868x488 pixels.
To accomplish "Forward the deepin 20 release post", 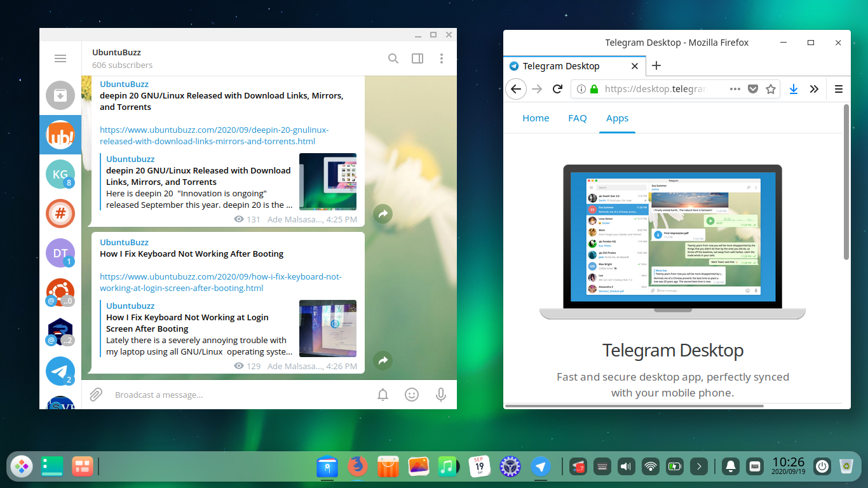I will pos(383,214).
